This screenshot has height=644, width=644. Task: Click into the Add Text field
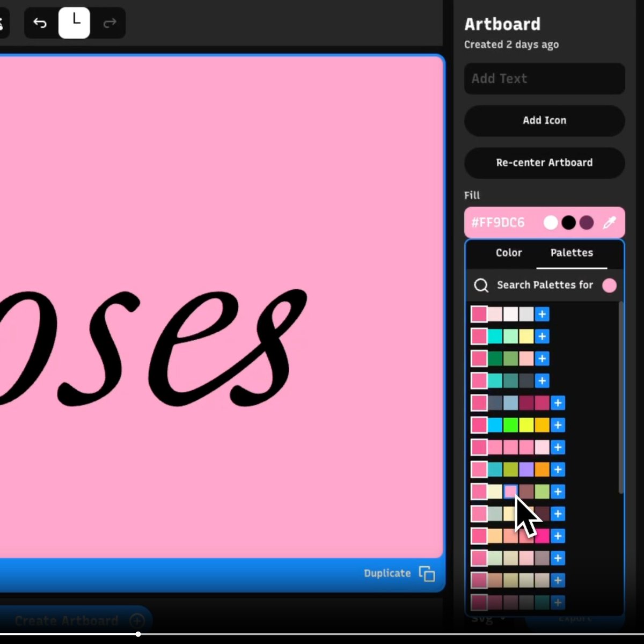(x=544, y=78)
